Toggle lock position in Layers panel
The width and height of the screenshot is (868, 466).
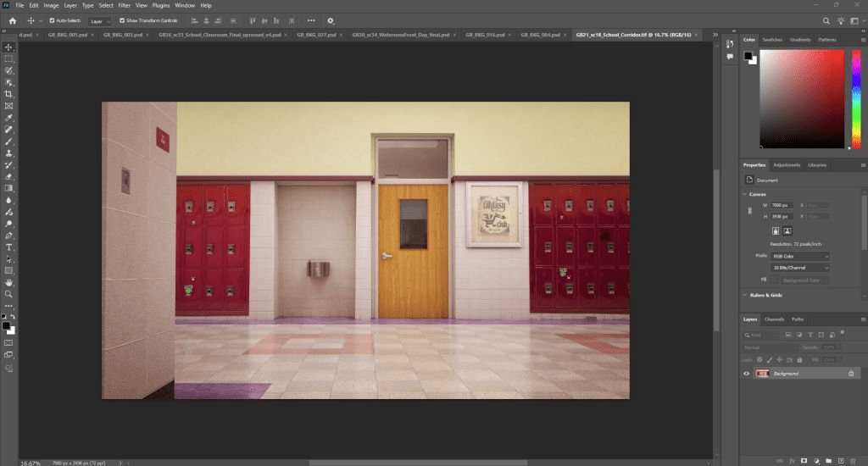point(780,360)
